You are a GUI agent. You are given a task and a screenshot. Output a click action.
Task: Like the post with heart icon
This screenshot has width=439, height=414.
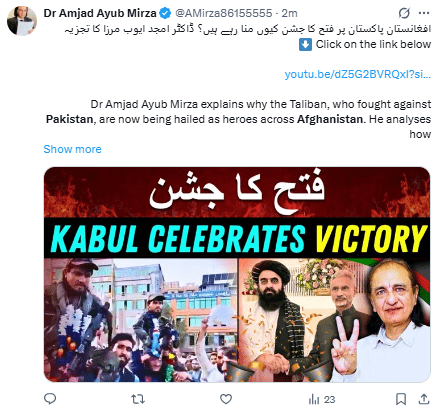pos(226,399)
